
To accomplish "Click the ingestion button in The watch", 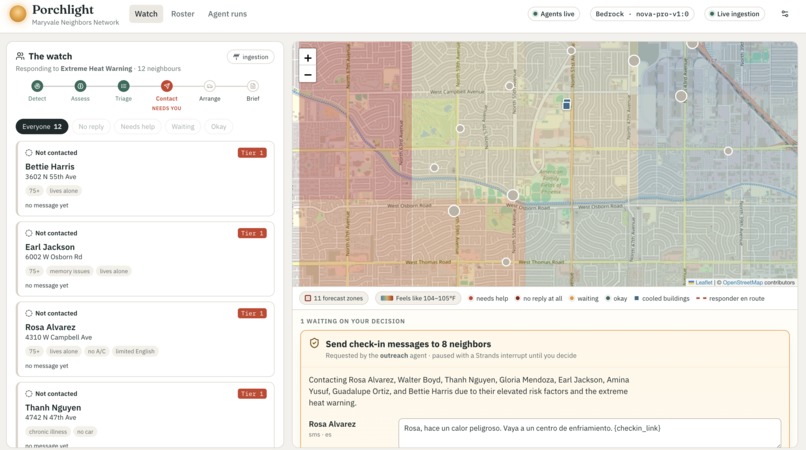I will click(250, 57).
